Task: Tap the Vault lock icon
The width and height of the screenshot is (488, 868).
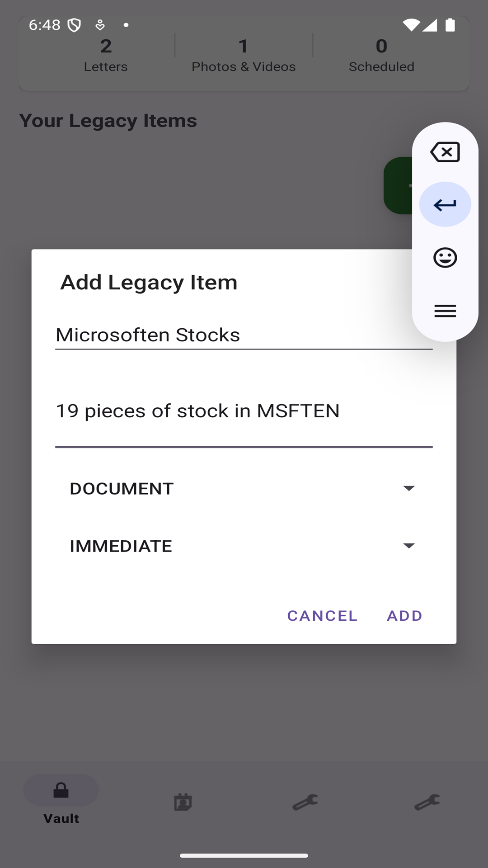Action: [61, 790]
